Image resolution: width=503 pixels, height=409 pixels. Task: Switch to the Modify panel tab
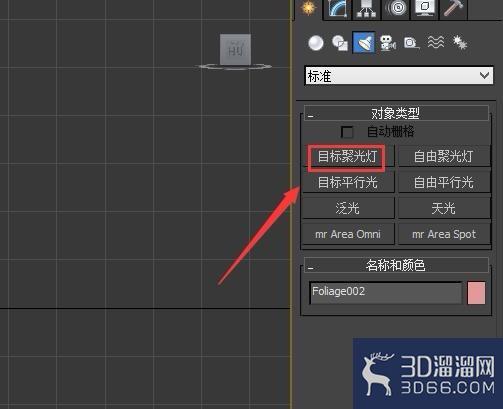(x=337, y=9)
